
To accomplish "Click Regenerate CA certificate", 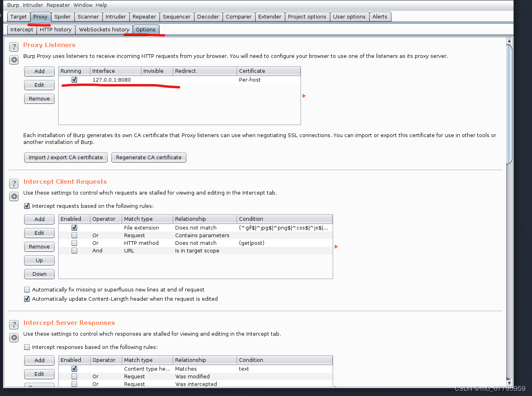I will 149,157.
